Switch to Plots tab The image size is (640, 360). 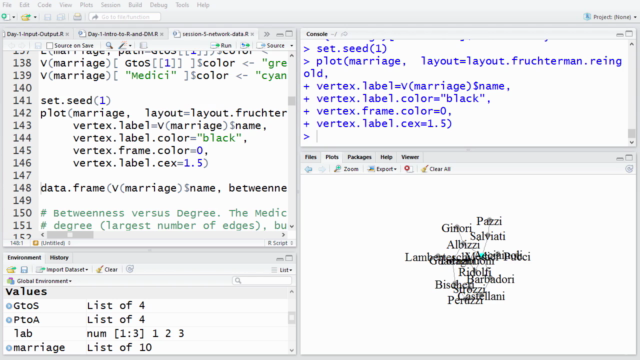(332, 157)
